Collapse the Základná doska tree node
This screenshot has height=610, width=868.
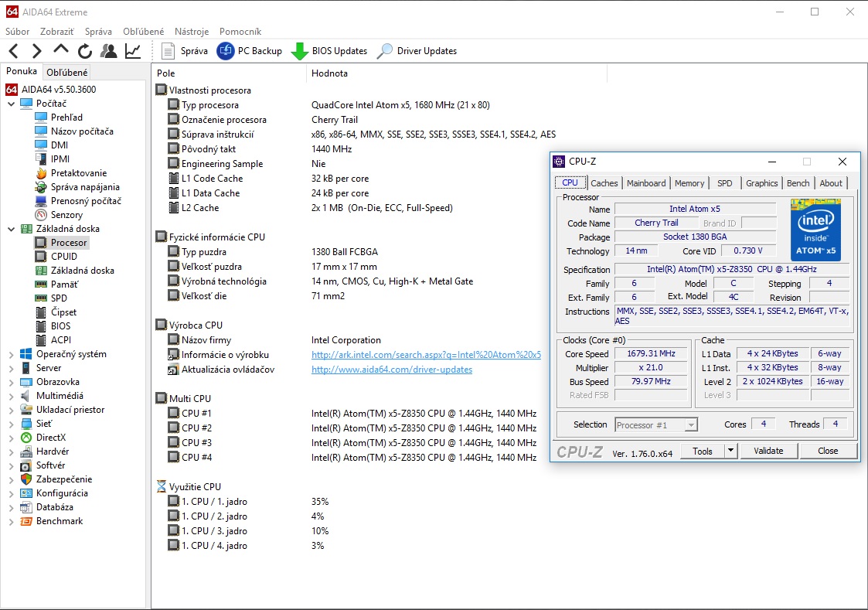(11, 229)
